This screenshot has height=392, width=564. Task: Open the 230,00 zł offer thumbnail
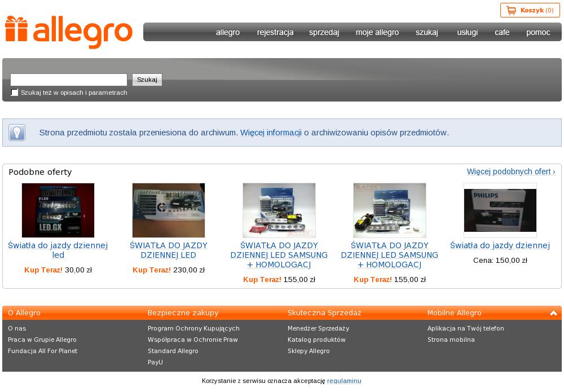pyautogui.click(x=168, y=210)
